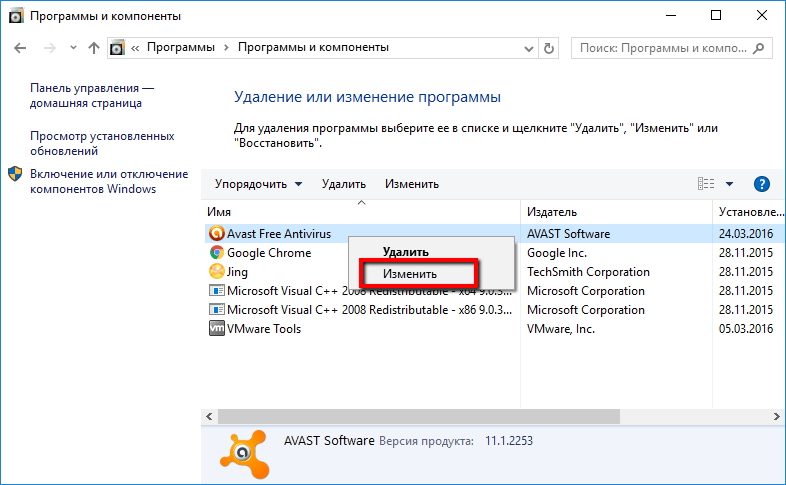Click install date 24.03.2016
This screenshot has height=485, width=786.
[746, 233]
